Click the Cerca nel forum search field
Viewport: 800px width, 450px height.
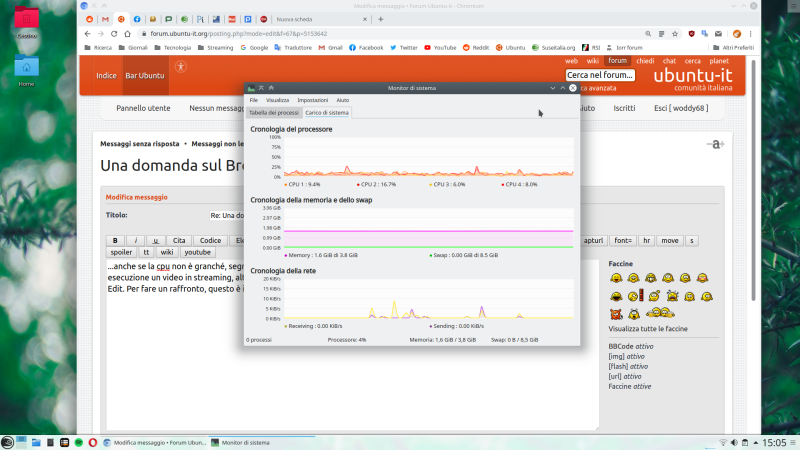pyautogui.click(x=600, y=75)
